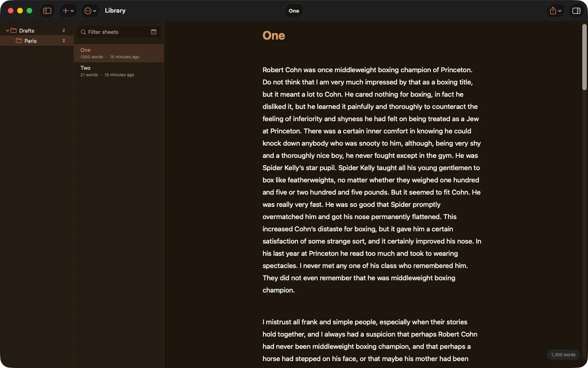Collapse the Drafts group chevron
The height and width of the screenshot is (368, 588).
coord(7,31)
